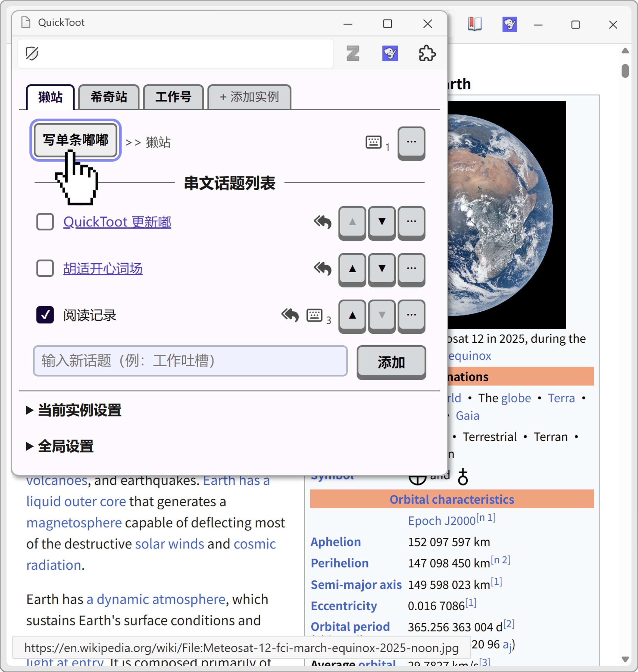Click the page vertical scrollbar thumb
This screenshot has width=638, height=672.
pyautogui.click(x=625, y=71)
